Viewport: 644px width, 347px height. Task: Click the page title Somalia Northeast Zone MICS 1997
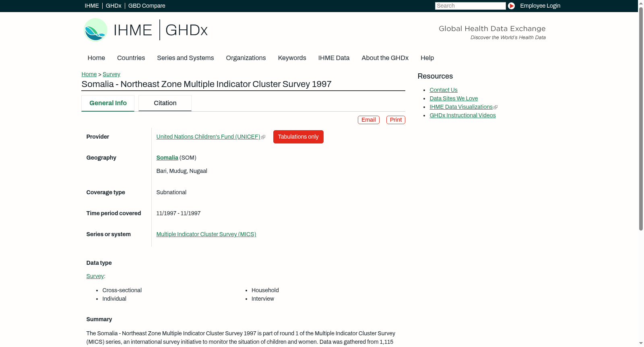(x=206, y=84)
